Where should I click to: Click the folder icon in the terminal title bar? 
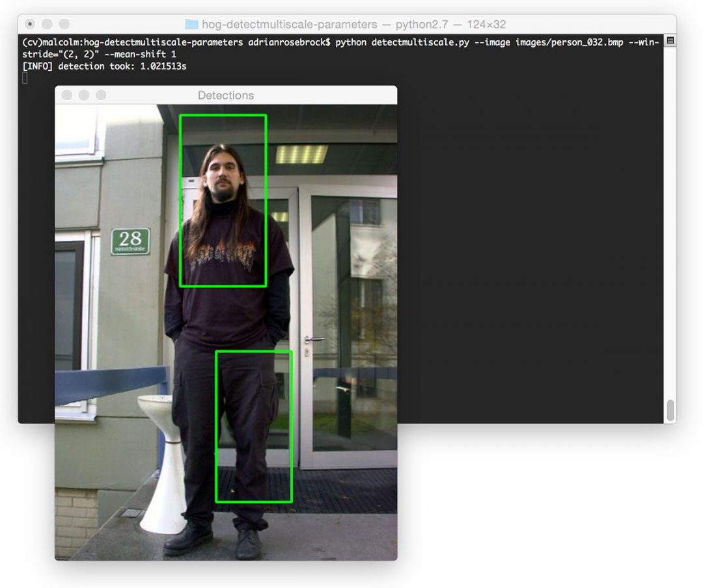[192, 24]
